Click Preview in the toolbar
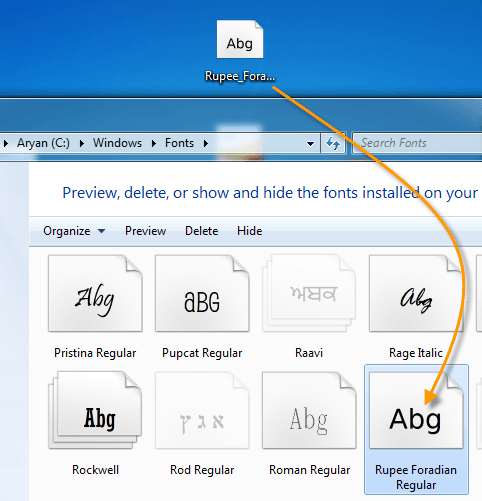Screen dimensions: 482x501 145,231
